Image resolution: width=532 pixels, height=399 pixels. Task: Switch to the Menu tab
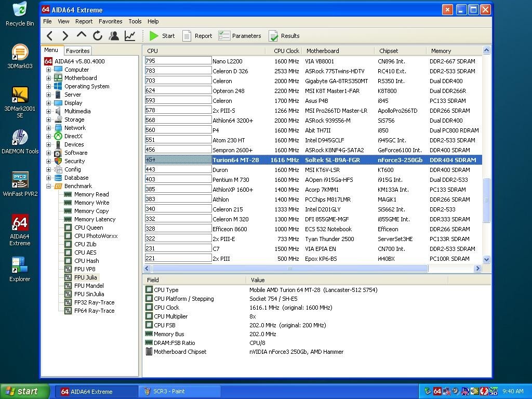point(51,50)
